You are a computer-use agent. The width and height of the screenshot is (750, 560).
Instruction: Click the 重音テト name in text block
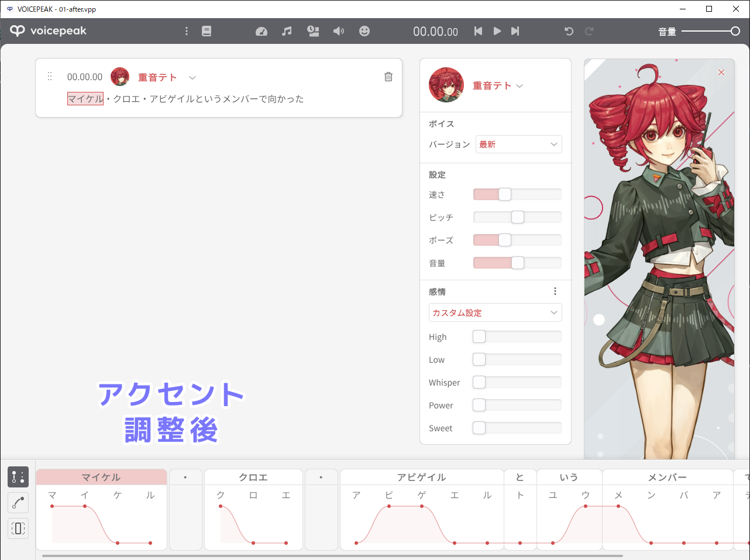pyautogui.click(x=157, y=77)
